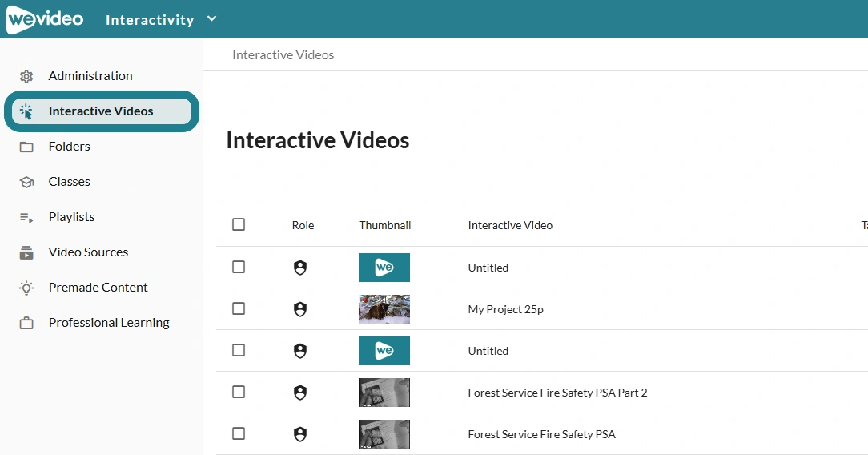Viewport: 868px width, 455px height.
Task: Click the Administration gear icon
Action: pos(26,76)
